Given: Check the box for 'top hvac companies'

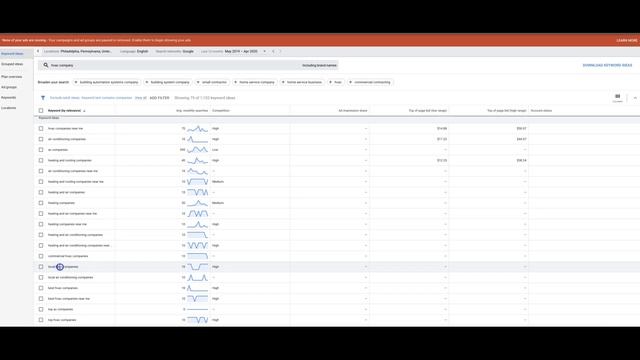Looking at the screenshot, I should pos(41,320).
